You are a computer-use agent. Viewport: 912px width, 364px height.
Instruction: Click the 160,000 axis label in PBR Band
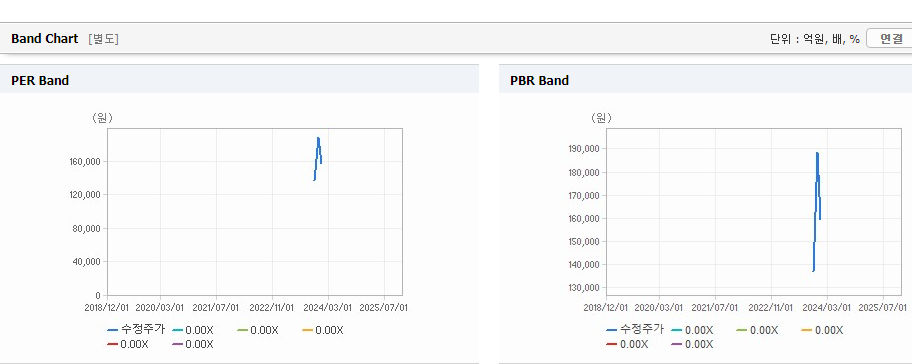tap(585, 219)
